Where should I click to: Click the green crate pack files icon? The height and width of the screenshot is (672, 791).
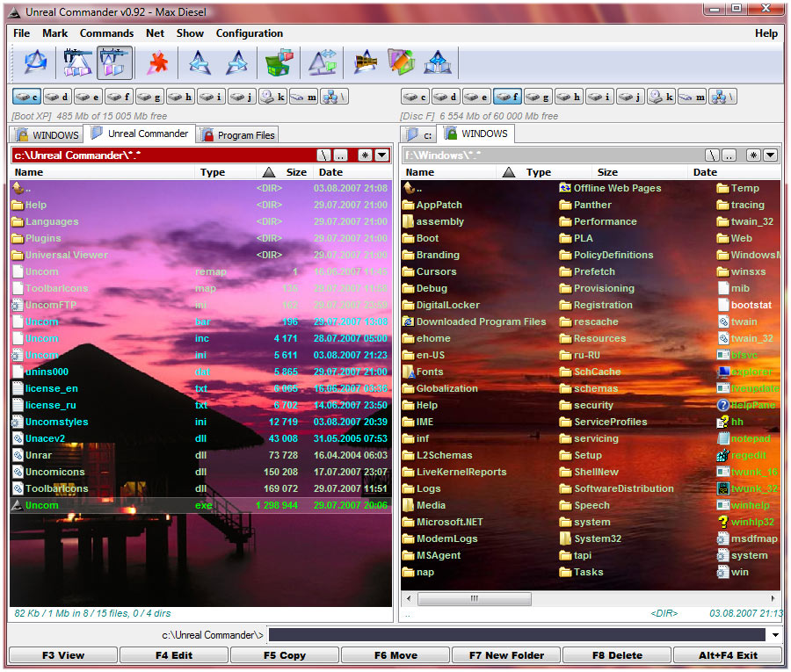(279, 62)
